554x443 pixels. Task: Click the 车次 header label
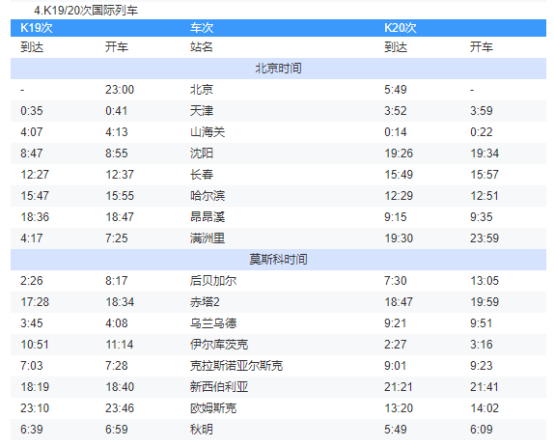point(202,28)
